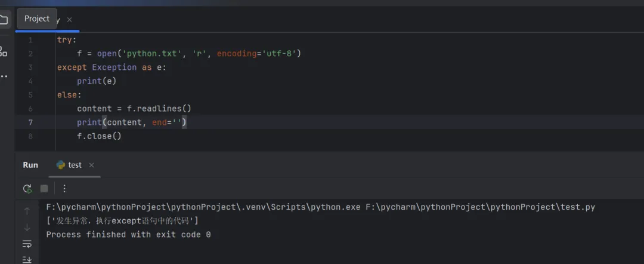Select the test run configuration tab
This screenshot has width=644, height=264.
point(75,165)
